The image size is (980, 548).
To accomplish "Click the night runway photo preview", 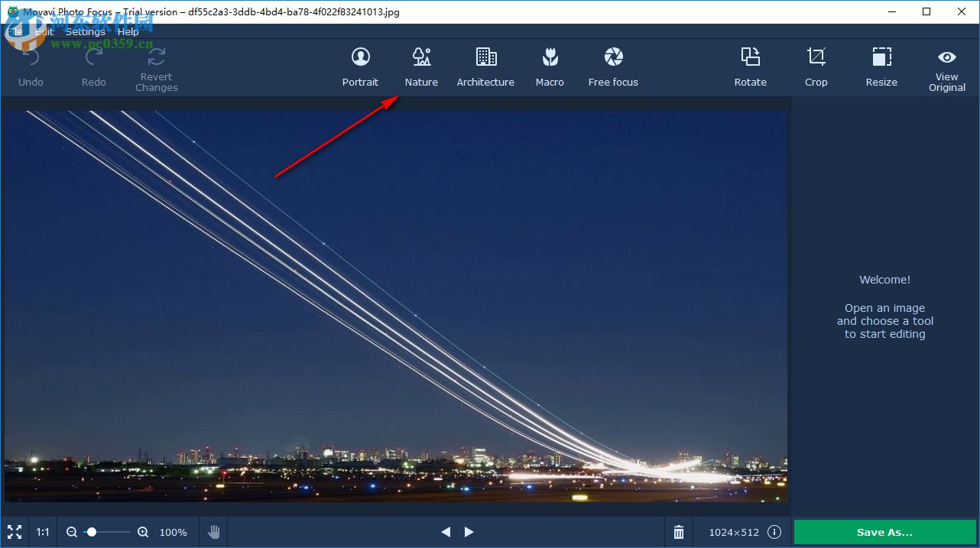I will pyautogui.click(x=396, y=306).
